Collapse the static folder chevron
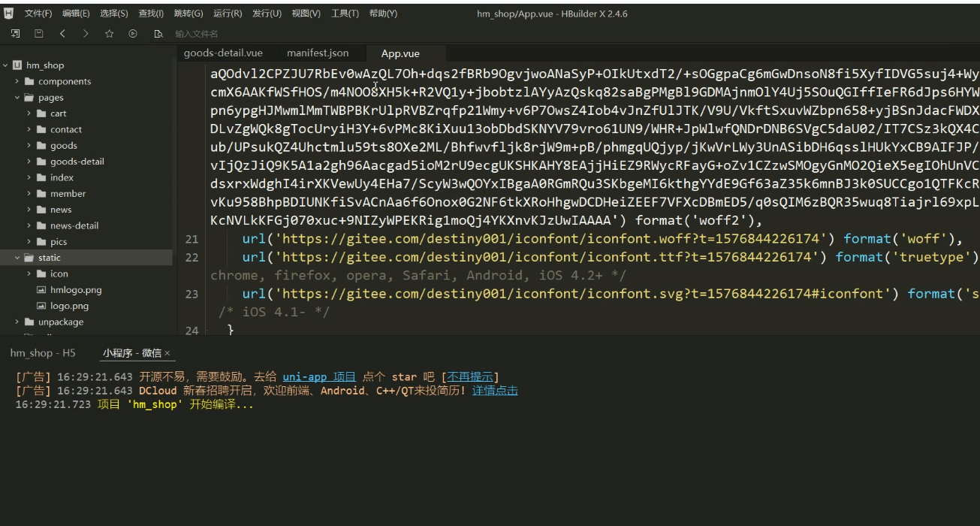This screenshot has width=980, height=526. [17, 258]
